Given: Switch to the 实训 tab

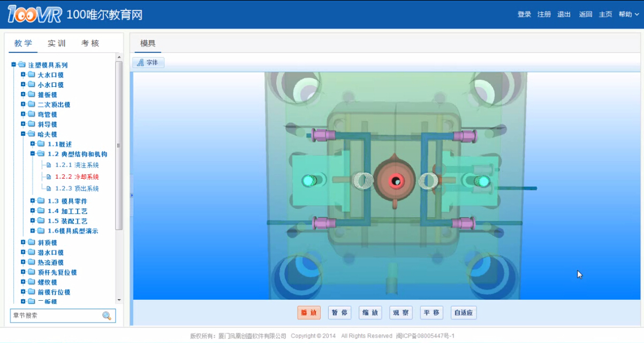Looking at the screenshot, I should [x=57, y=43].
